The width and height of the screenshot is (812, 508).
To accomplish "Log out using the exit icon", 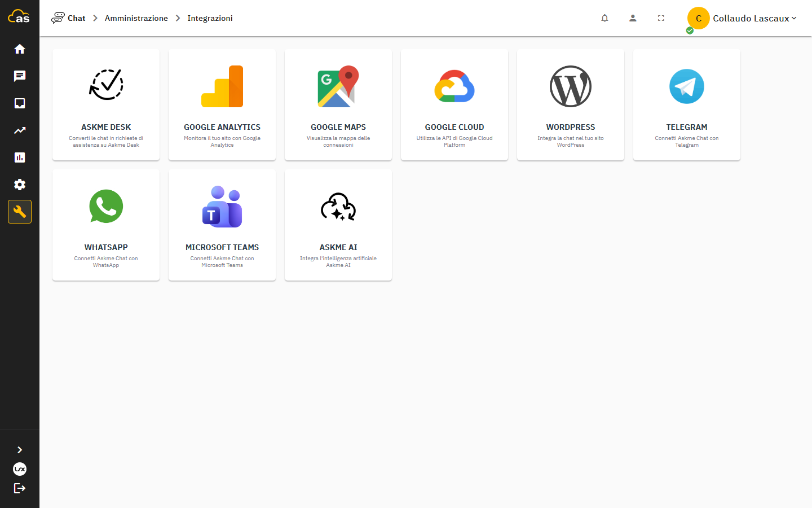I will coord(20,488).
